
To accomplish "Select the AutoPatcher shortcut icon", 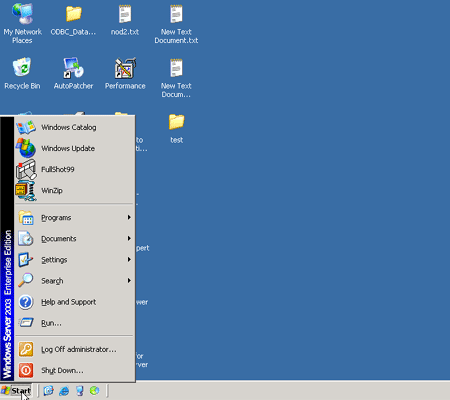I will (x=73, y=74).
